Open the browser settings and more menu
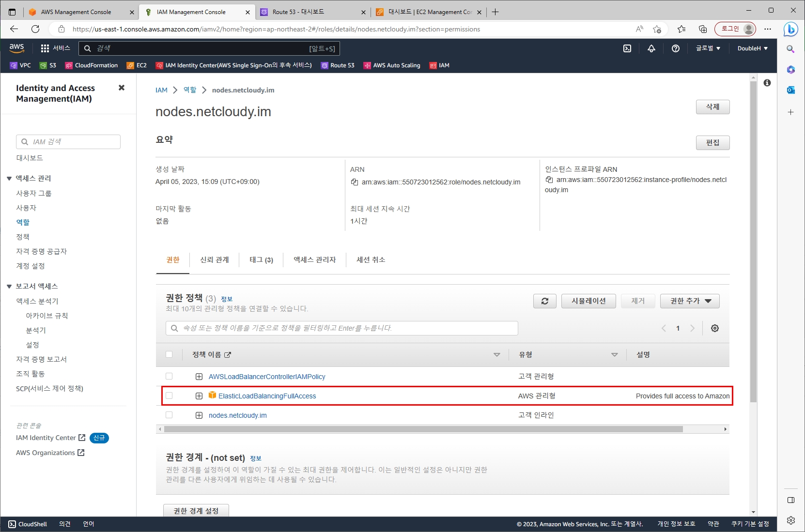The image size is (805, 532). 768,29
